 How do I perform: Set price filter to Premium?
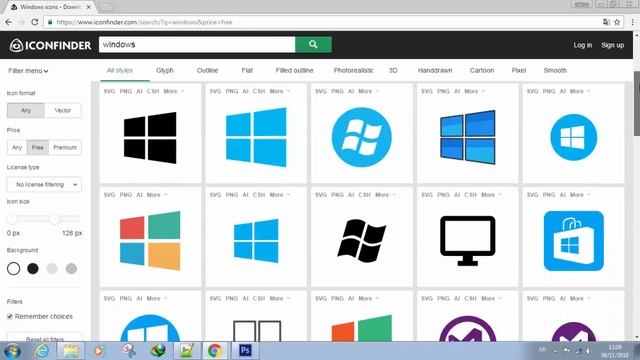[x=65, y=147]
